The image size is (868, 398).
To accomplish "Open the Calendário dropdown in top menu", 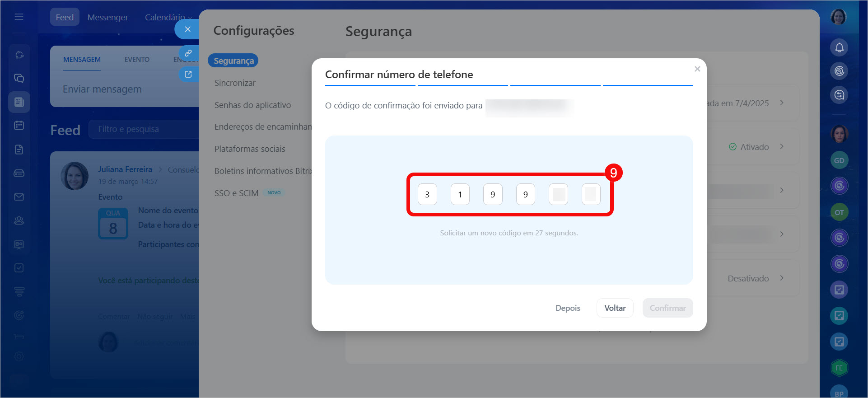I will click(168, 17).
